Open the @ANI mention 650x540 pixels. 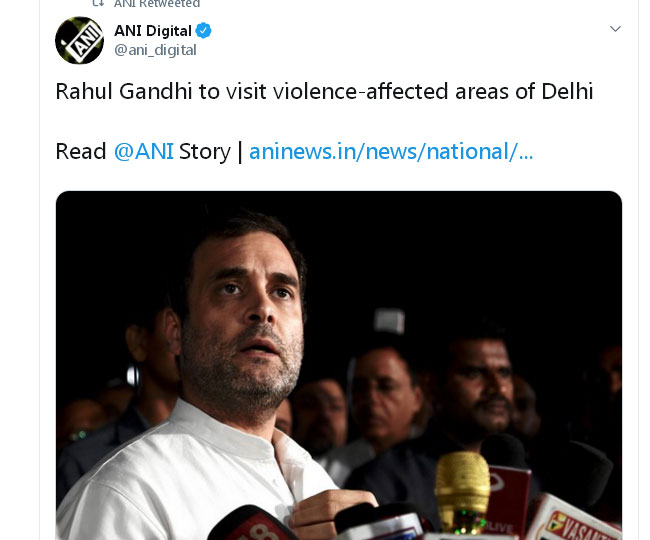(143, 151)
